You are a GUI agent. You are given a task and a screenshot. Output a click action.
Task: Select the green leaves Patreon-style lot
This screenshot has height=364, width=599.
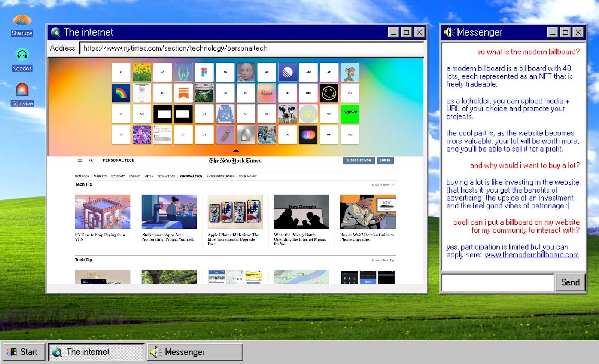tap(204, 93)
